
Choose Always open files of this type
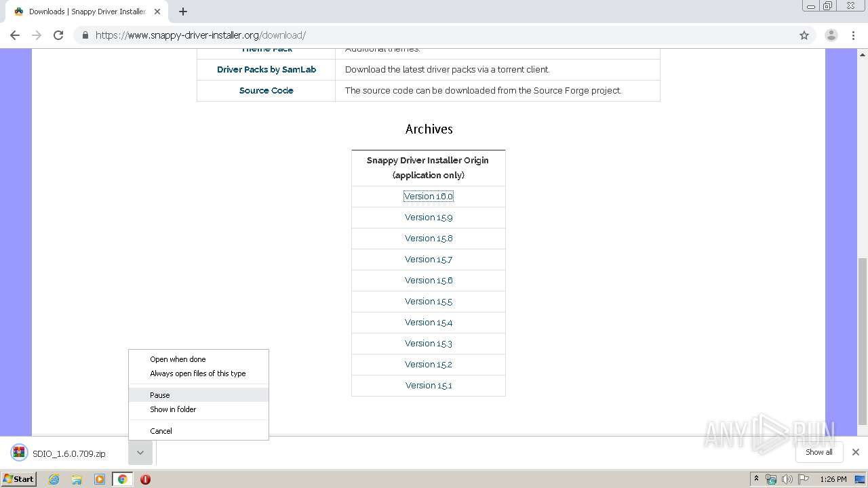coord(199,373)
